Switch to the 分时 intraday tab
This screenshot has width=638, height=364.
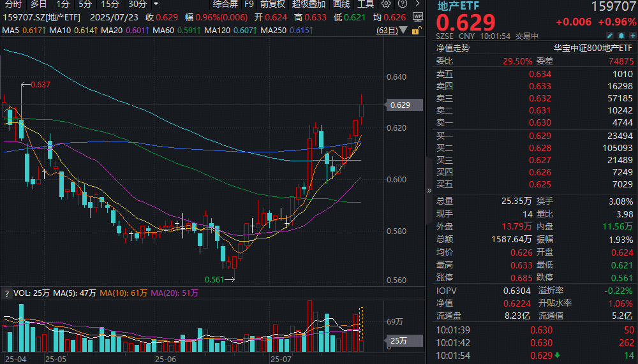coord(13,4)
